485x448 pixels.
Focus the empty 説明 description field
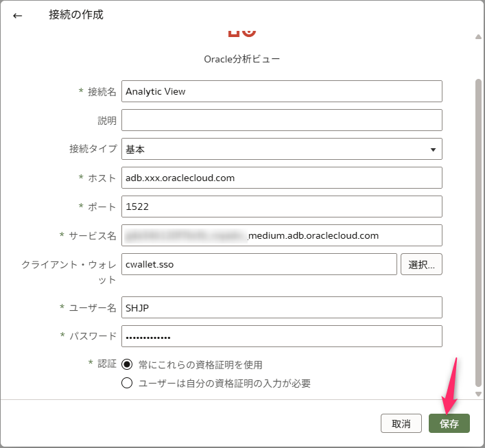coord(282,120)
